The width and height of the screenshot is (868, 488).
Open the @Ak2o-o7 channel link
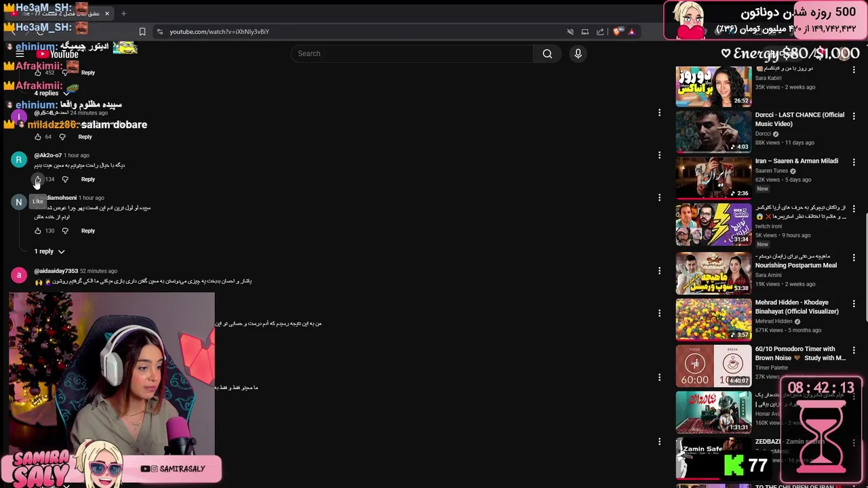pyautogui.click(x=47, y=155)
